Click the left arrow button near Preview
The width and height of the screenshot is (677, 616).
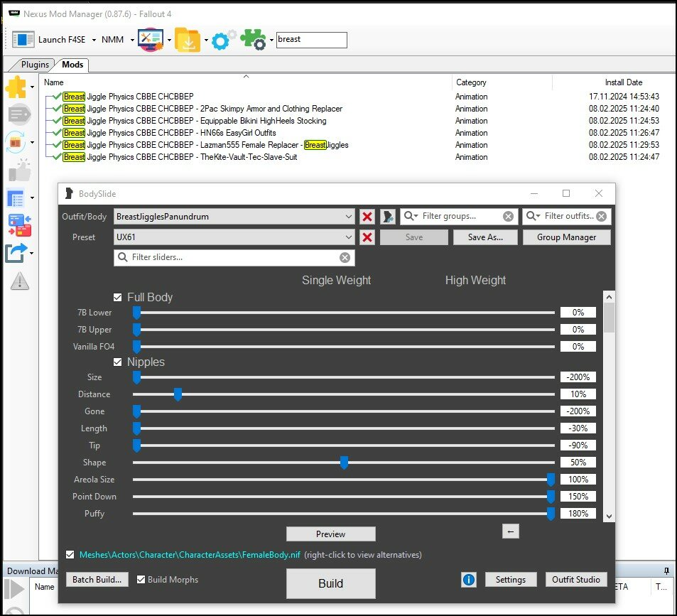tap(510, 532)
